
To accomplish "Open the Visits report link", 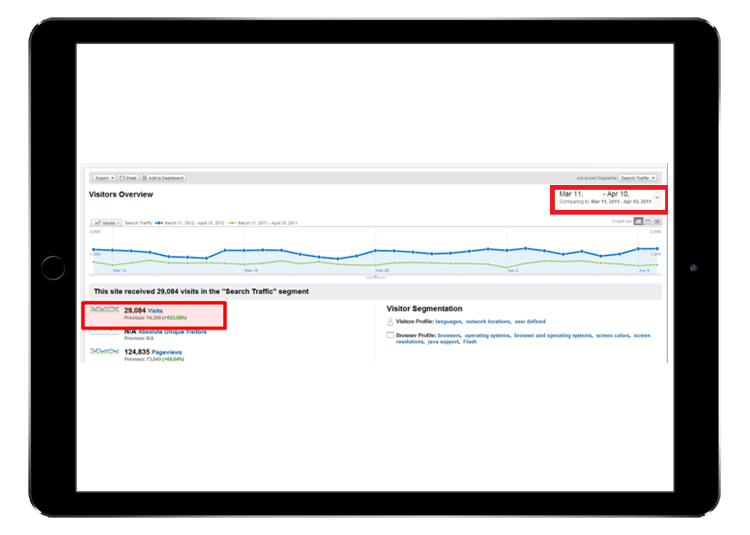I will click(155, 311).
